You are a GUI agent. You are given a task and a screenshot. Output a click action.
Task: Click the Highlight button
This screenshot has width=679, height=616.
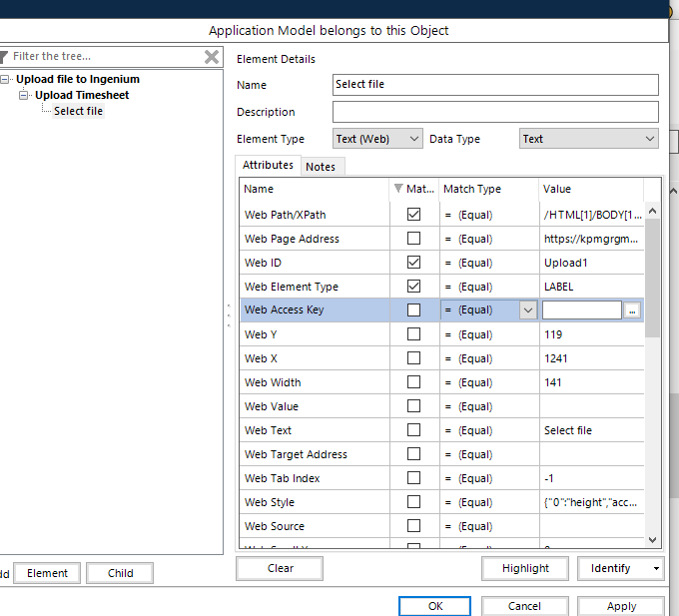point(525,569)
